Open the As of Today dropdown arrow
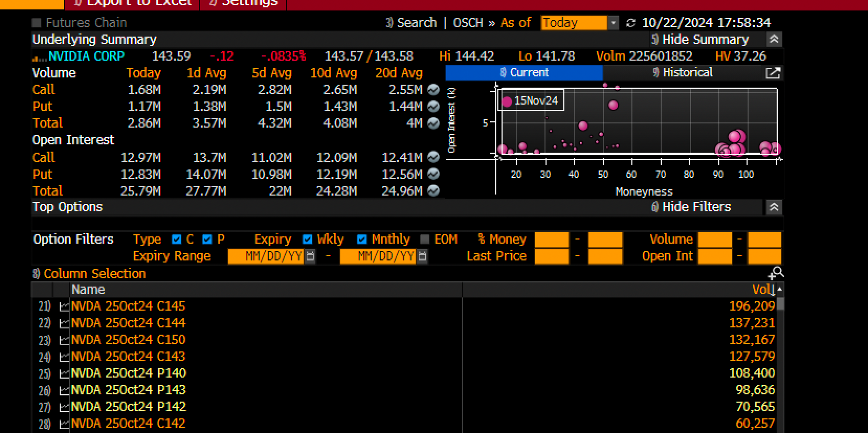The image size is (868, 433). click(x=613, y=23)
